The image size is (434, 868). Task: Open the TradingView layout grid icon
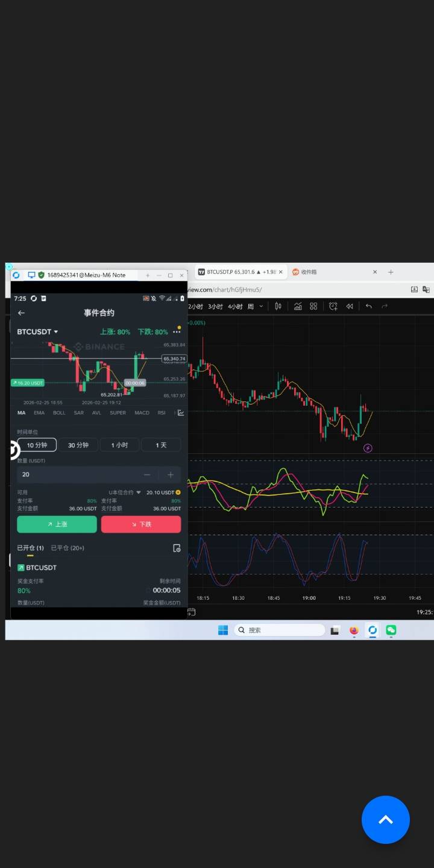pyautogui.click(x=313, y=306)
